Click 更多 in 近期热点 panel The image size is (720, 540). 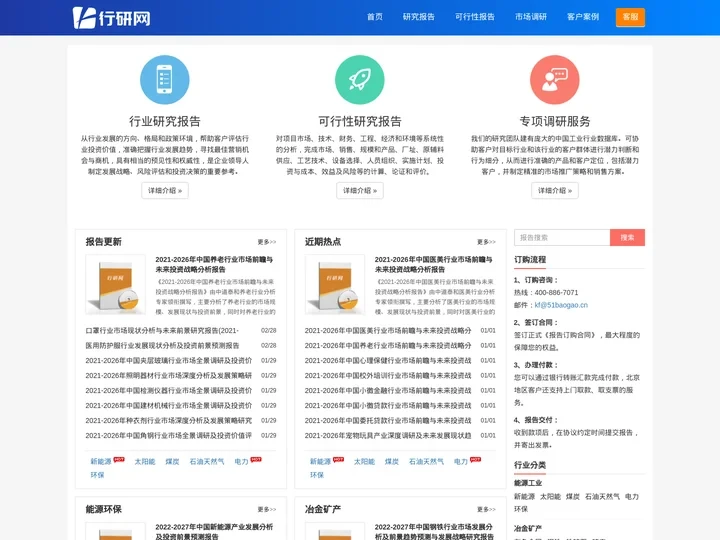tap(486, 242)
